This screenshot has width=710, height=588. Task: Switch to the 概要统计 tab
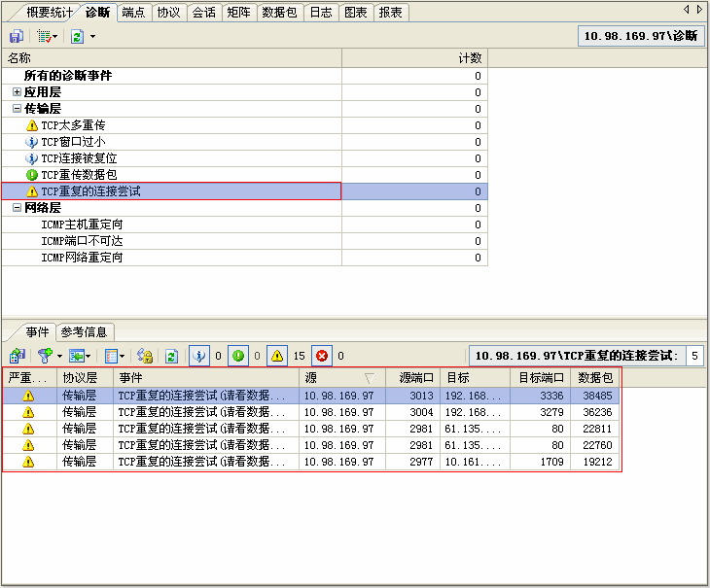click(49, 13)
